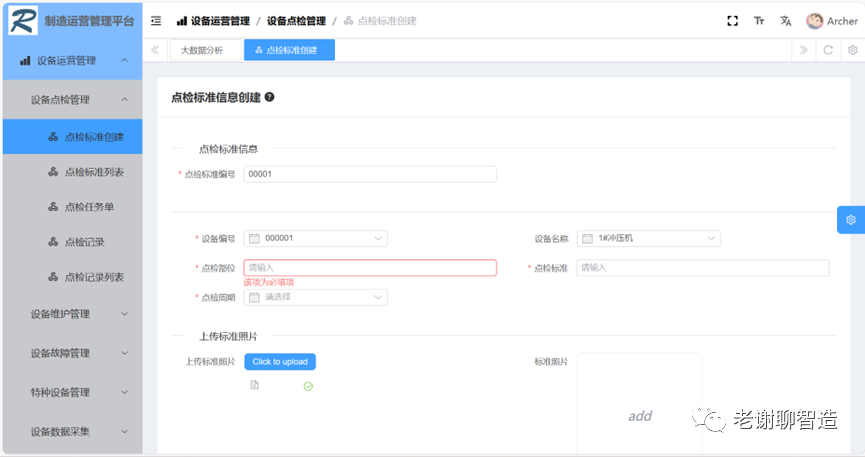Viewport: 865px width, 457px height.
Task: Click the green upload success checkmark
Action: tap(308, 386)
